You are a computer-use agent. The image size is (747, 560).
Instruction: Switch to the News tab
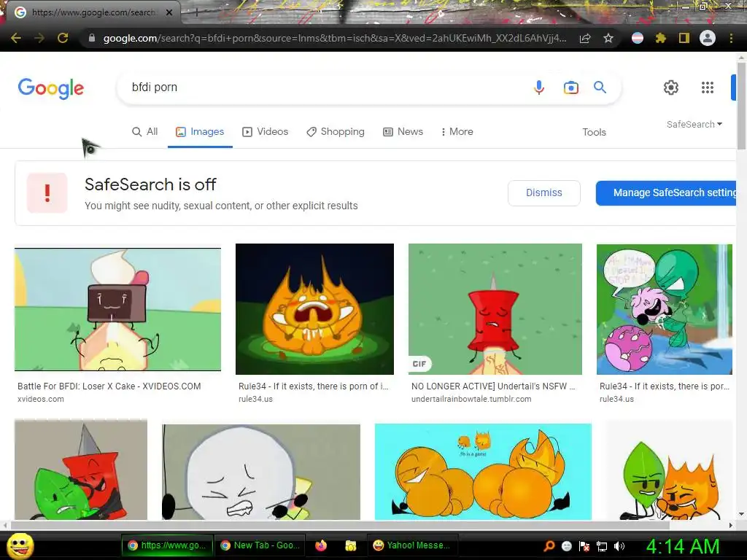pyautogui.click(x=403, y=132)
